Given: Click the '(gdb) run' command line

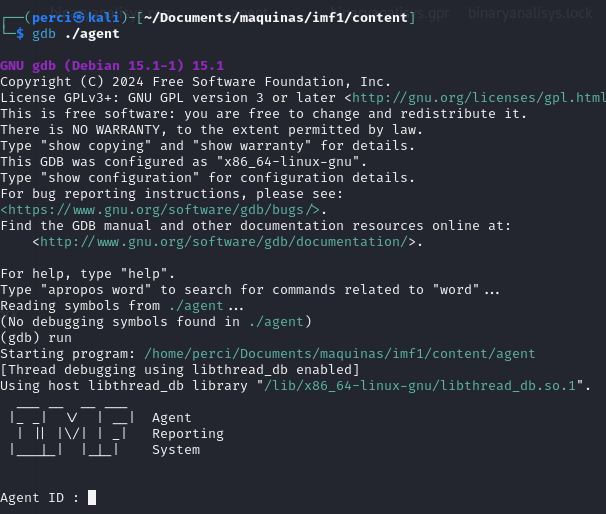Looking at the screenshot, I should tap(36, 338).
